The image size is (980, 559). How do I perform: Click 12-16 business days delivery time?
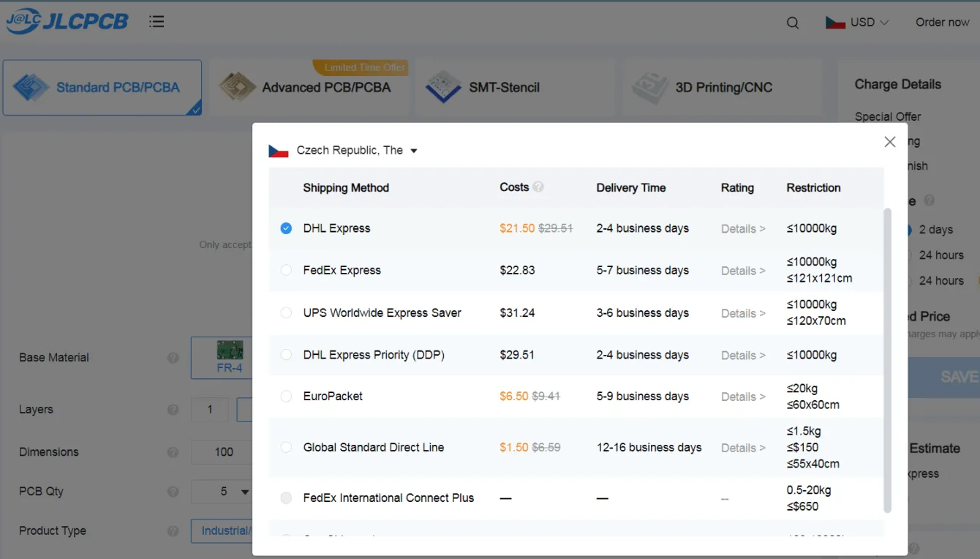click(649, 447)
